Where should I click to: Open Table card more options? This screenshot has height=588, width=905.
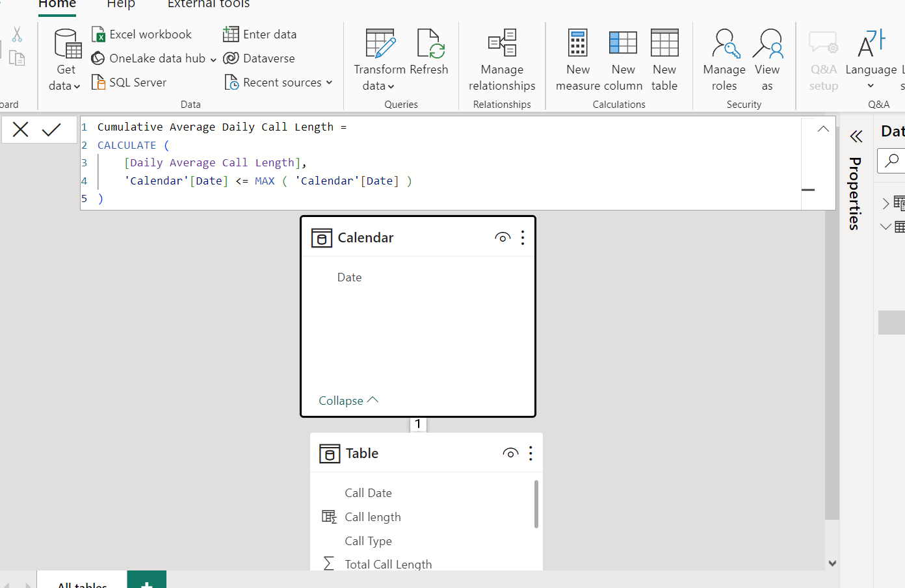click(x=531, y=454)
